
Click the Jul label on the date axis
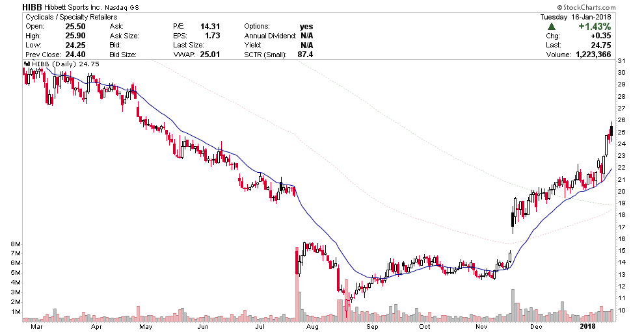tap(260, 327)
